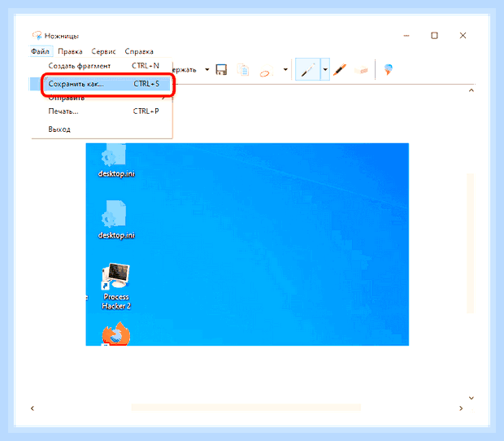Open the Pen color dropdown arrow
The height and width of the screenshot is (441, 504).
325,69
